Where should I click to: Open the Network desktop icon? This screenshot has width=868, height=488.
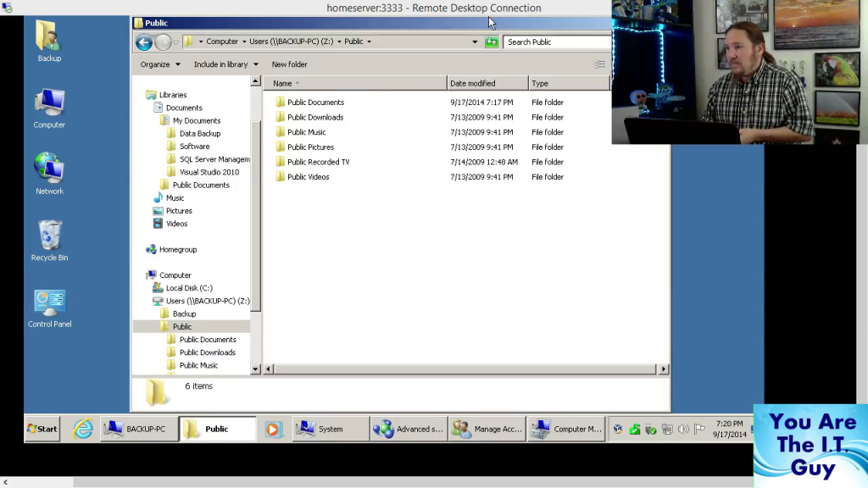(49, 173)
